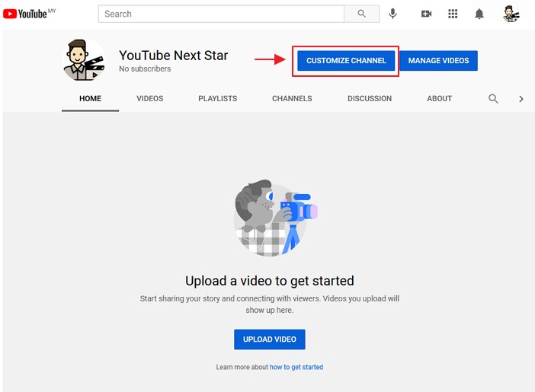Switch to the Videos tab
Screen dimensions: 535x392
click(150, 98)
